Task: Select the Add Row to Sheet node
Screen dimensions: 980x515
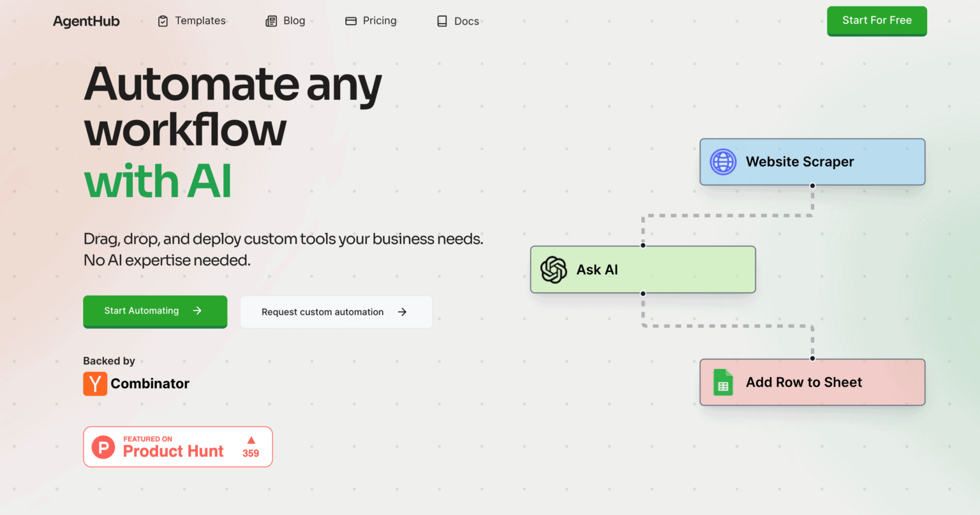Action: [812, 382]
